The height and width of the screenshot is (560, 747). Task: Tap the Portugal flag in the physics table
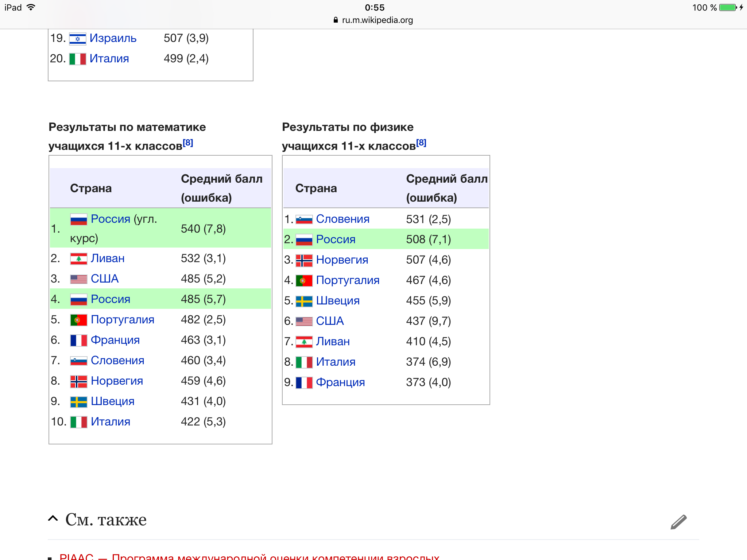point(304,281)
